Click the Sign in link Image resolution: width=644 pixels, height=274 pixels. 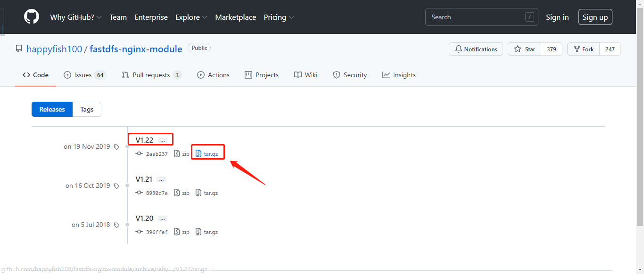(557, 17)
